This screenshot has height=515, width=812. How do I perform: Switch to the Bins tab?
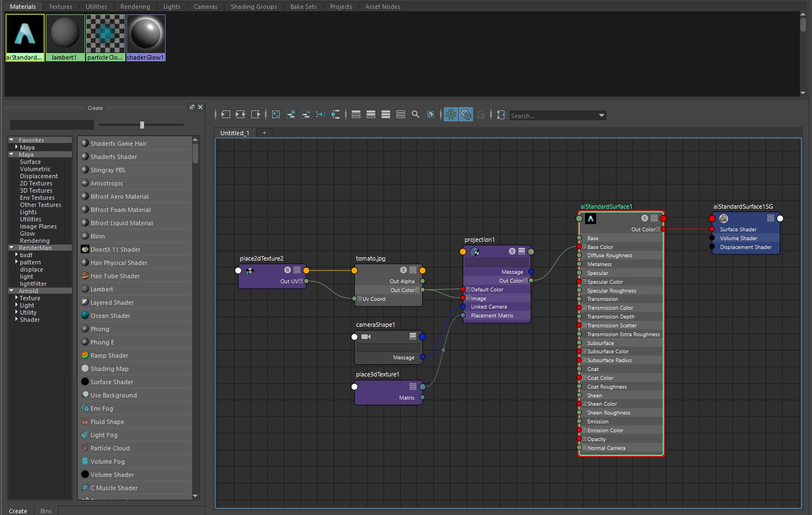pyautogui.click(x=46, y=511)
